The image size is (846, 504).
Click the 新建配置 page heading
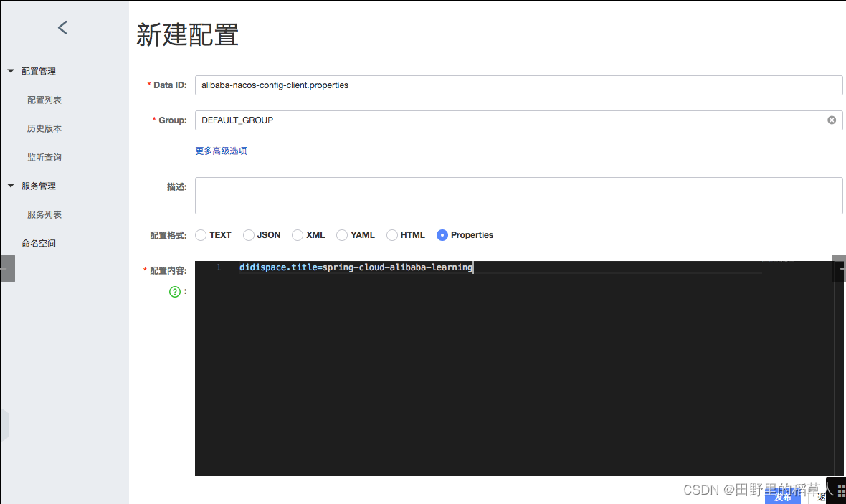[187, 35]
